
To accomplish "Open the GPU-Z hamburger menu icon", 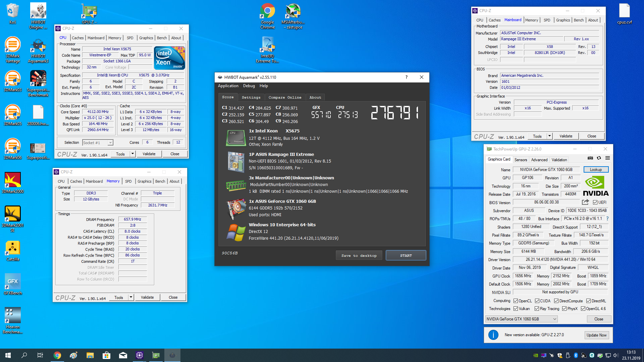I will coord(607,158).
